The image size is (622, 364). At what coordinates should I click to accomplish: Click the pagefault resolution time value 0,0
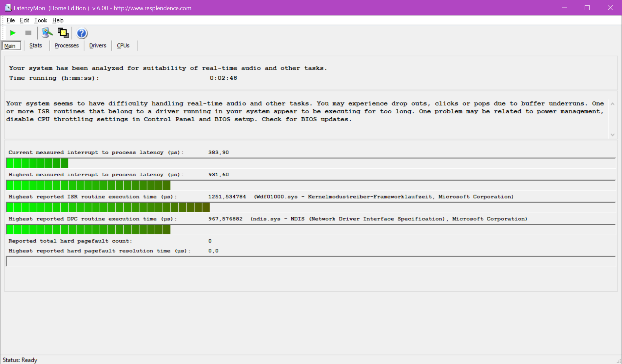point(213,251)
